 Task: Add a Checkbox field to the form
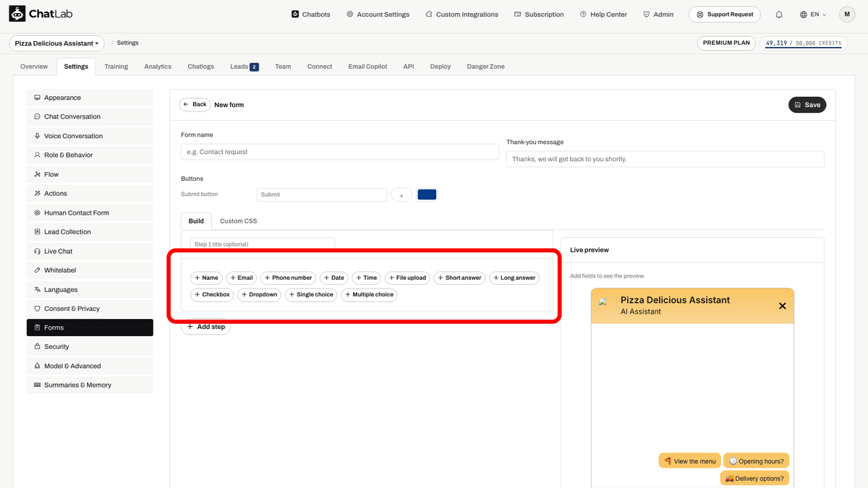(x=212, y=295)
